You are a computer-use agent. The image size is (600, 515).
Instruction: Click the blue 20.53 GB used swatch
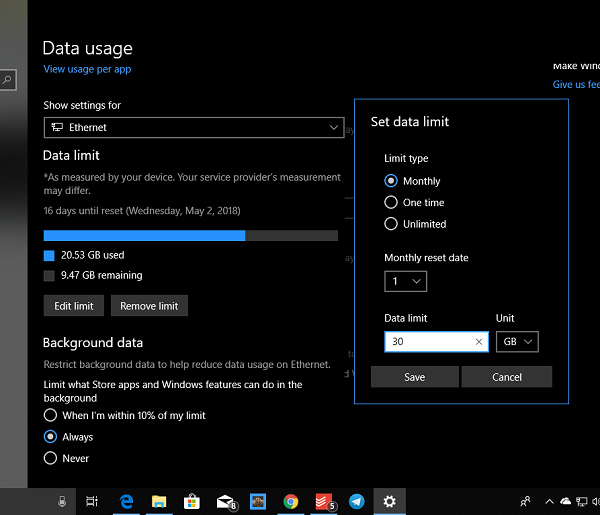49,256
